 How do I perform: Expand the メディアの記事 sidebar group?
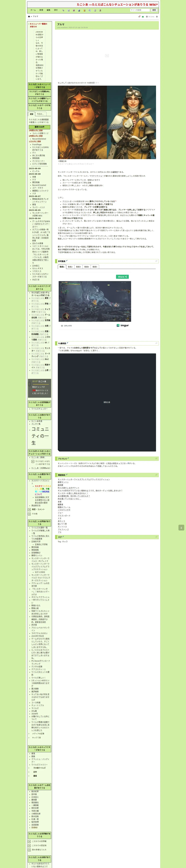29,734
